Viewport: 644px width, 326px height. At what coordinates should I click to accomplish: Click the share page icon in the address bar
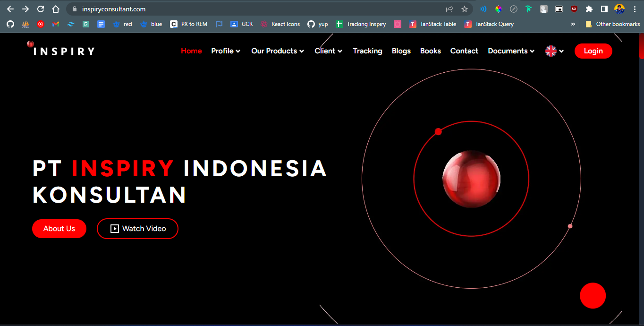click(449, 9)
